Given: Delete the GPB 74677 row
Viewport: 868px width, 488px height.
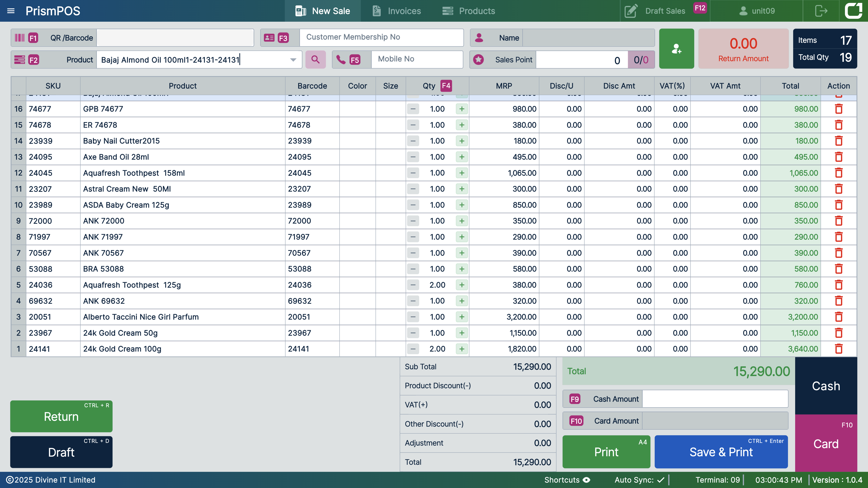Looking at the screenshot, I should [x=839, y=109].
